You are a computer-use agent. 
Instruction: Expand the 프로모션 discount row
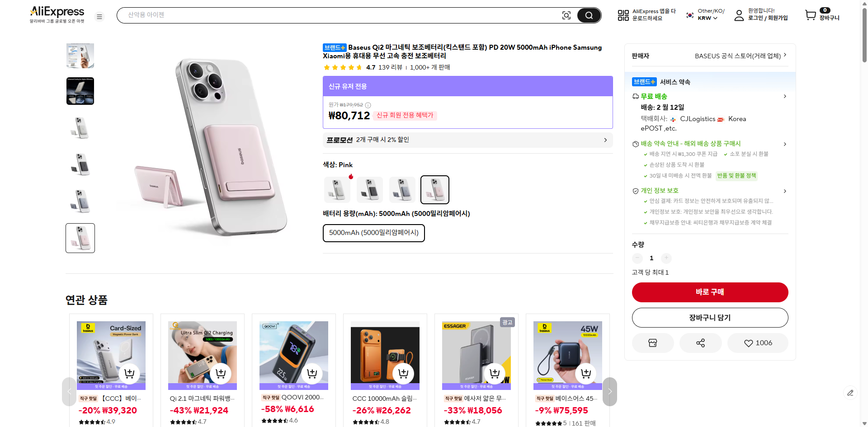[x=467, y=140]
